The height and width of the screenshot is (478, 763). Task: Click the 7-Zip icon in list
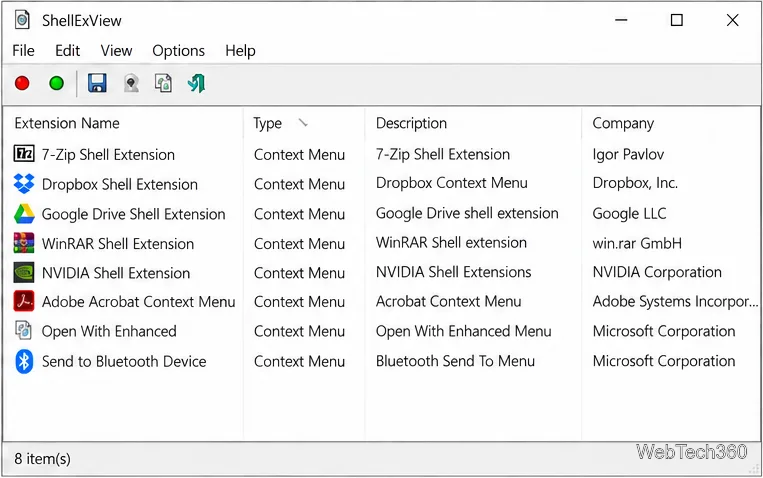[24, 154]
